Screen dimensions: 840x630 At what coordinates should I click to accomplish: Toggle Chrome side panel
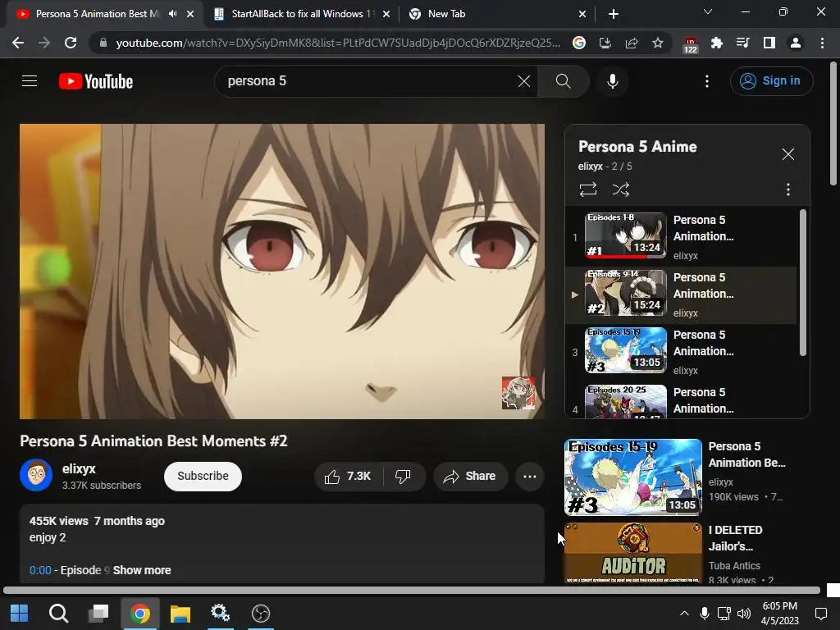[769, 43]
